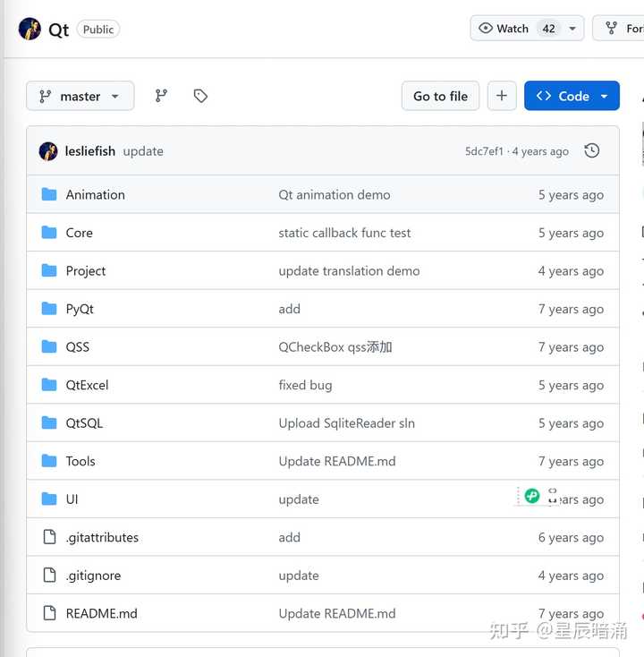The image size is (644, 657).
Task: Click the plus add file button
Action: coord(502,96)
